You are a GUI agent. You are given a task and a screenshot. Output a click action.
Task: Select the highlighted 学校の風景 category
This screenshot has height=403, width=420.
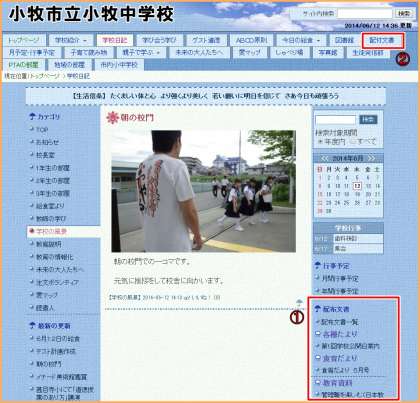click(51, 231)
